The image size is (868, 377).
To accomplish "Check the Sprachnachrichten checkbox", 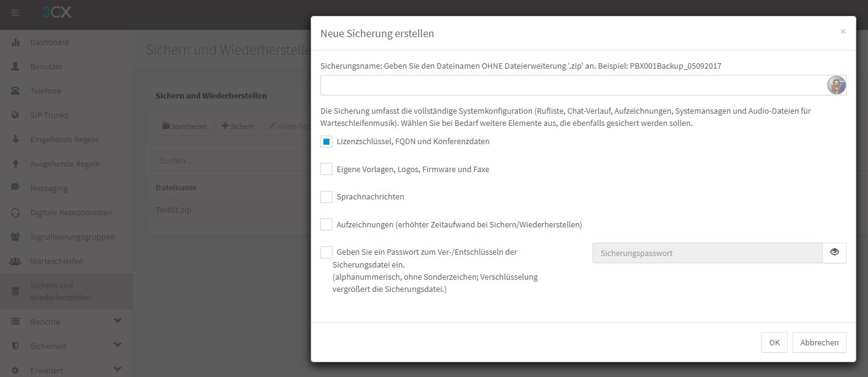I will 326,197.
